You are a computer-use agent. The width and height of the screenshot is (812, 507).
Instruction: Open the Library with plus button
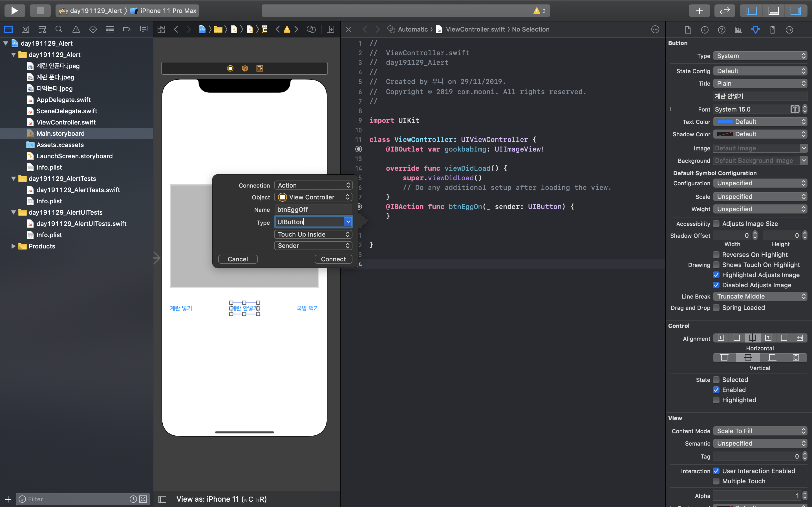[699, 10]
